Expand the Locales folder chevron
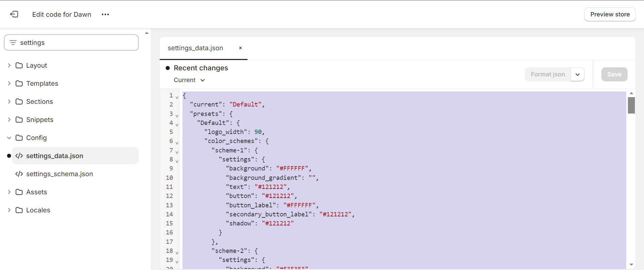Viewport: 644px width, 270px height. (x=9, y=210)
